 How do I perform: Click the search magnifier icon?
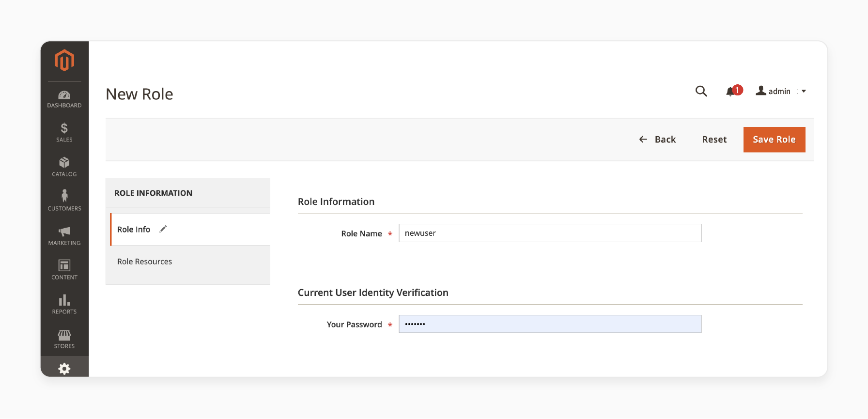[x=701, y=91]
